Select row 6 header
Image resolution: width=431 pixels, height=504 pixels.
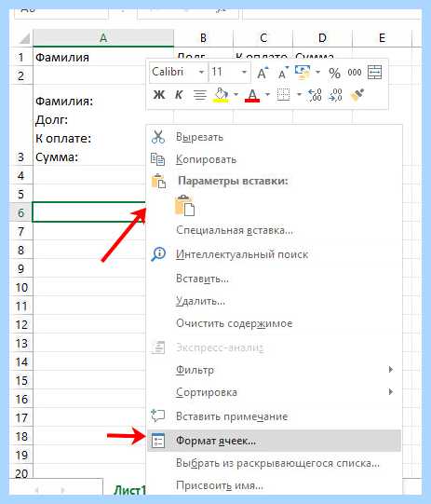click(x=20, y=212)
